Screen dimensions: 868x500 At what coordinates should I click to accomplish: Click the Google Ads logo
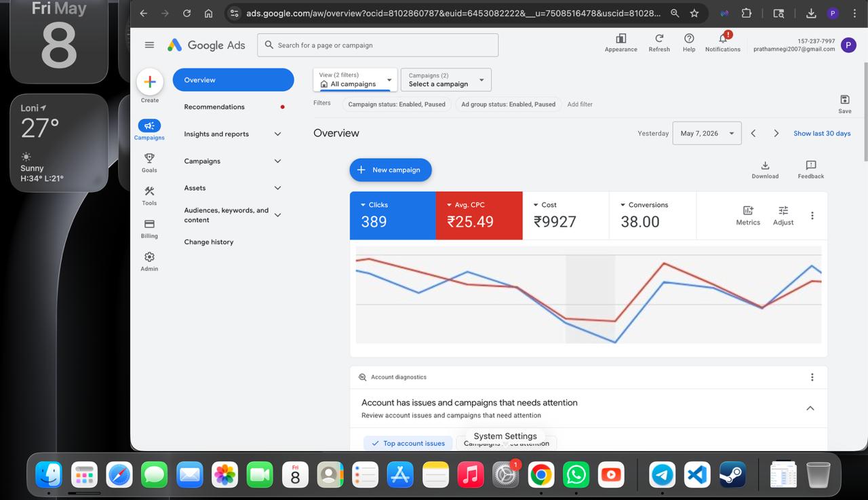(x=206, y=45)
